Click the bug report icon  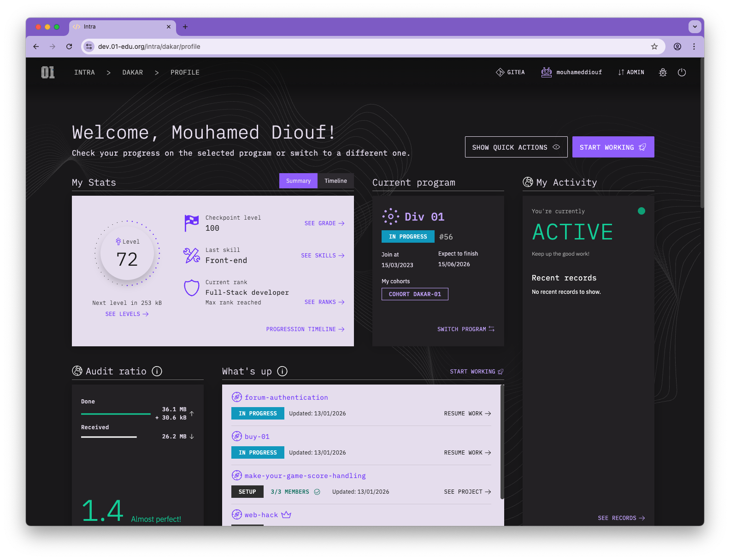pyautogui.click(x=663, y=72)
